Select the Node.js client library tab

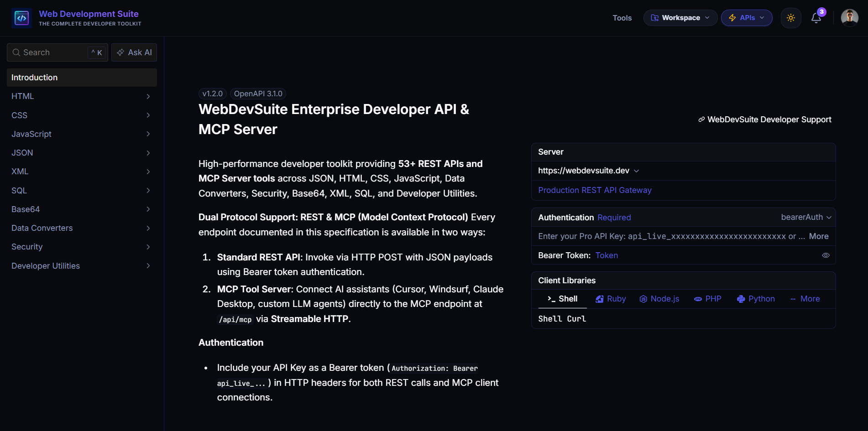pyautogui.click(x=659, y=299)
